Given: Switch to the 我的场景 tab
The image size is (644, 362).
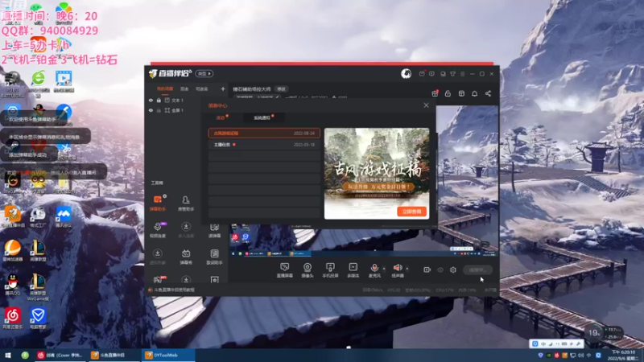Looking at the screenshot, I should tap(165, 88).
